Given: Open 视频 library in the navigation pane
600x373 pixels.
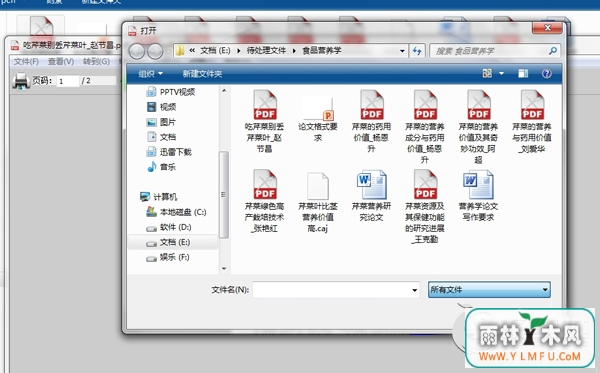Looking at the screenshot, I should (161, 107).
